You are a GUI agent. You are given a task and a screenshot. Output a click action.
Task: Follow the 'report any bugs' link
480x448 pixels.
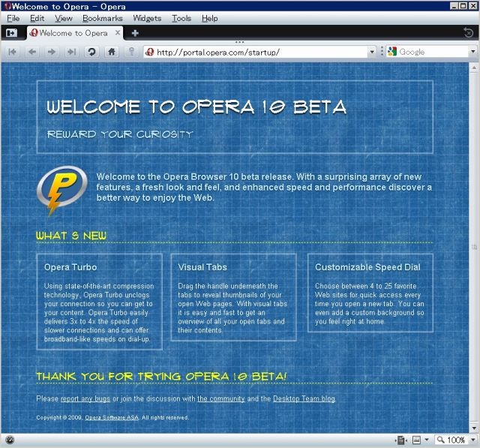point(85,398)
